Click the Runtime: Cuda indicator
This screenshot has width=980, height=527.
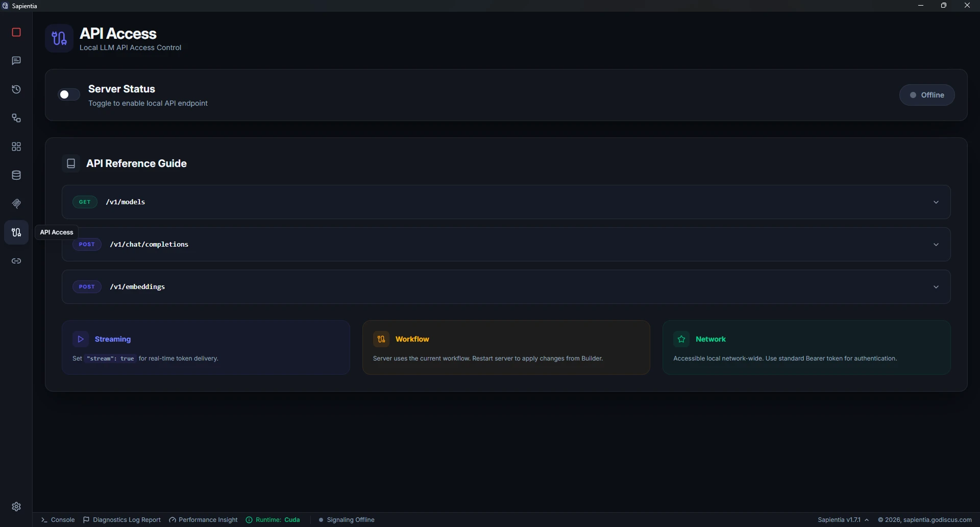tap(273, 519)
